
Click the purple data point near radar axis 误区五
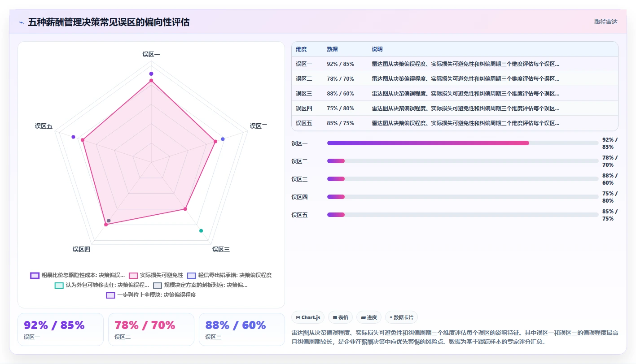pos(73,137)
